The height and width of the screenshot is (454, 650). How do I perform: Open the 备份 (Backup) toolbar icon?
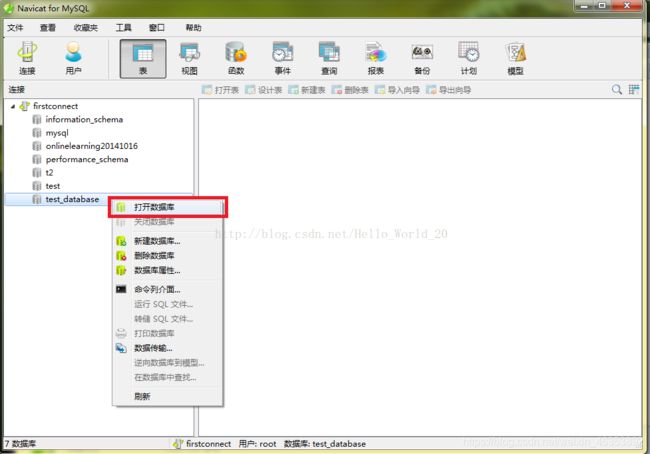(x=422, y=58)
